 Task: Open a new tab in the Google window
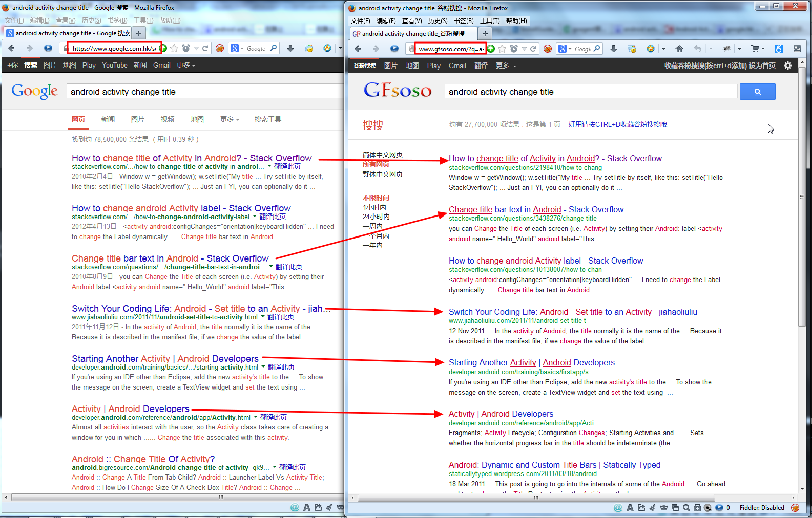138,33
